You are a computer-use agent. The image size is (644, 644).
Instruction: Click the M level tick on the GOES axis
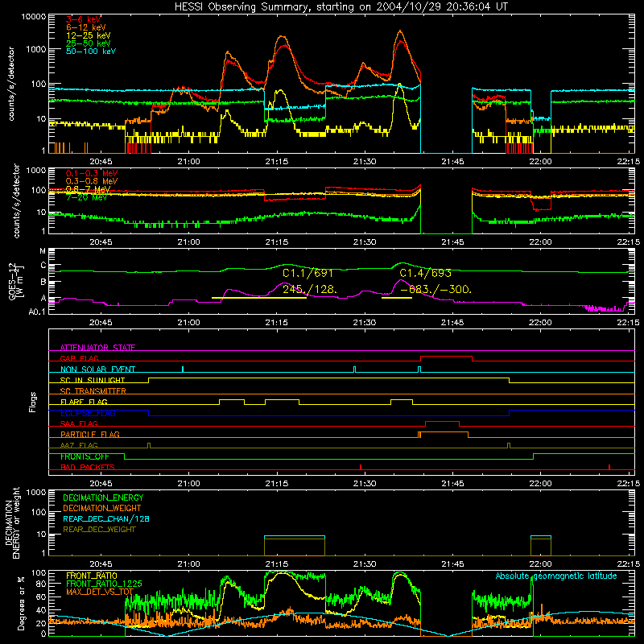pyautogui.click(x=43, y=250)
